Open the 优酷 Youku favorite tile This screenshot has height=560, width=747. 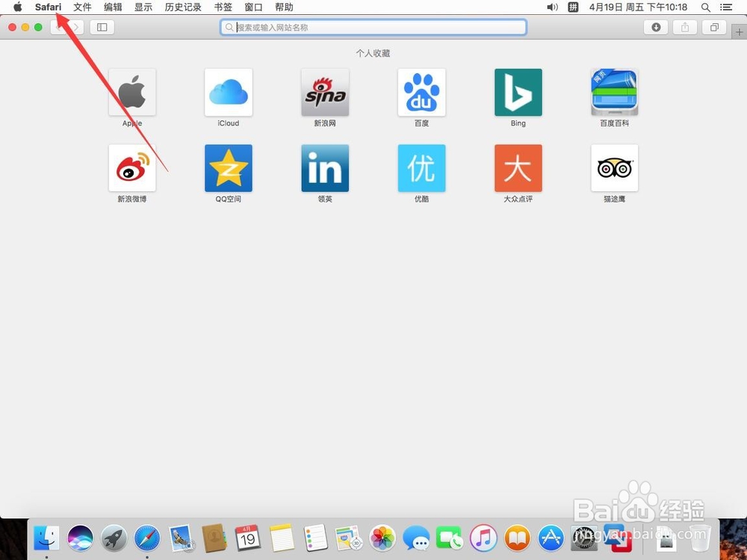pyautogui.click(x=421, y=168)
